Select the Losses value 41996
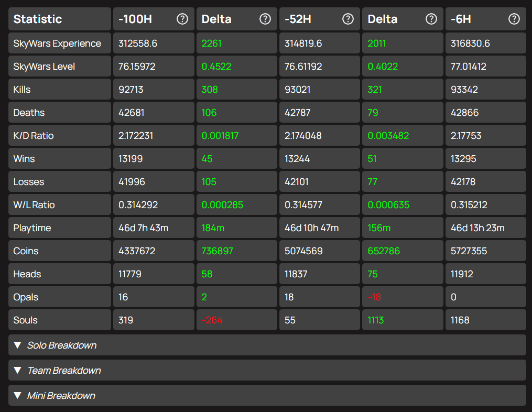532x412 pixels. point(132,182)
